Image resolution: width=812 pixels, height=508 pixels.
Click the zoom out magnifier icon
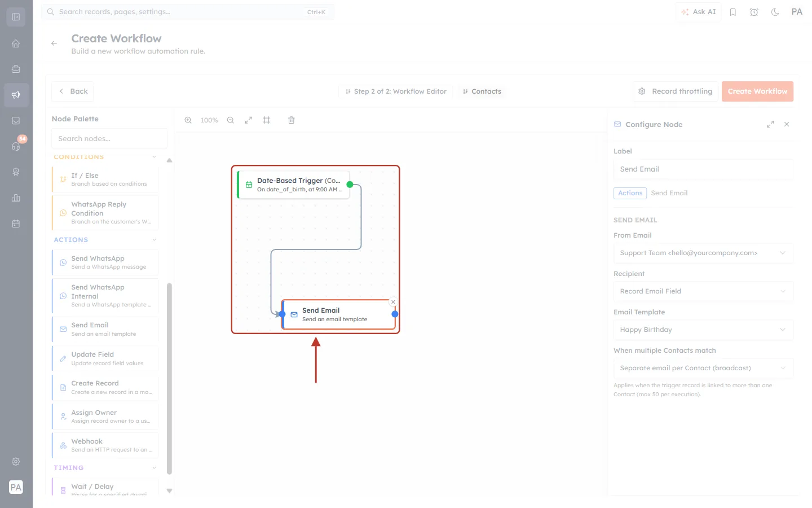tap(231, 120)
